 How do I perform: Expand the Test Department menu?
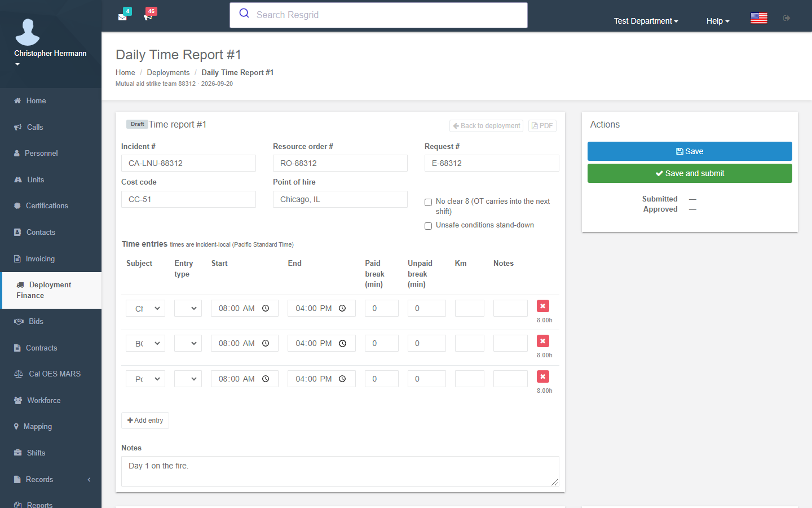(x=646, y=21)
